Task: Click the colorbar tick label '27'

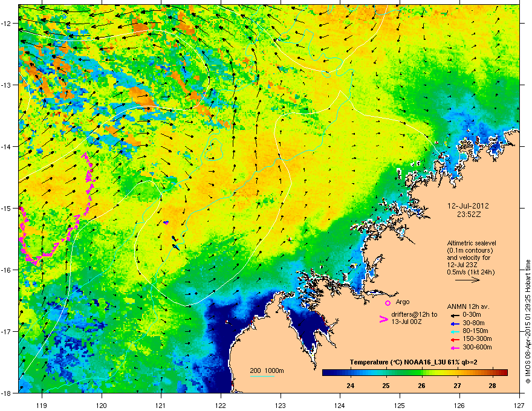Action: pyautogui.click(x=458, y=386)
